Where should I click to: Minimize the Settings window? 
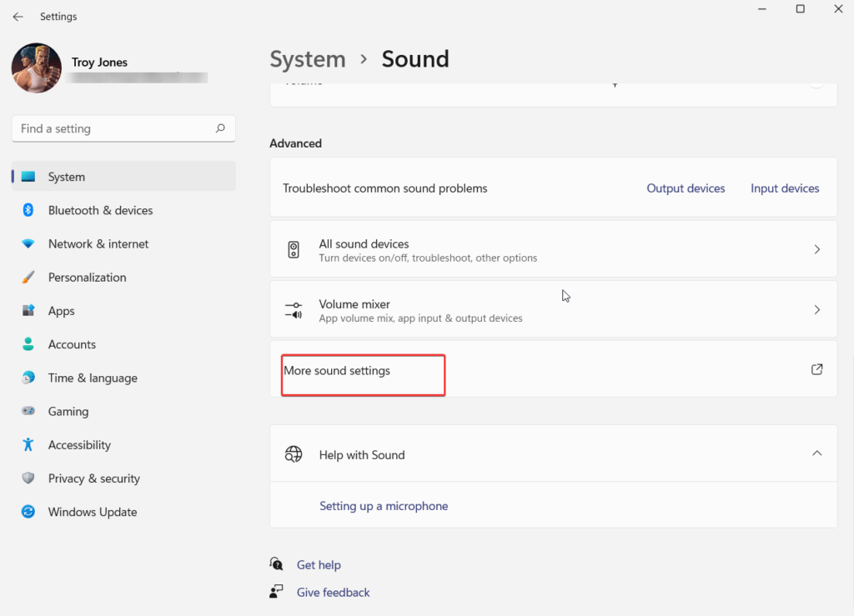[762, 8]
